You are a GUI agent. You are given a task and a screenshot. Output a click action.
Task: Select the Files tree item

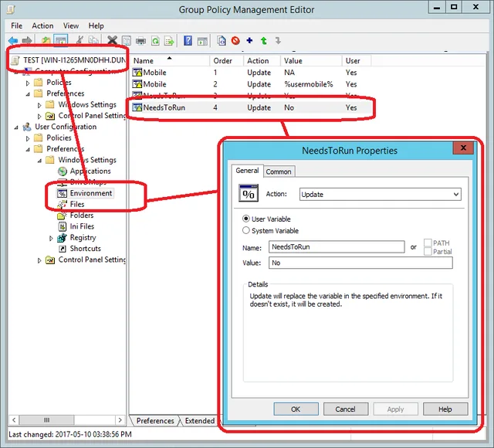(x=77, y=204)
